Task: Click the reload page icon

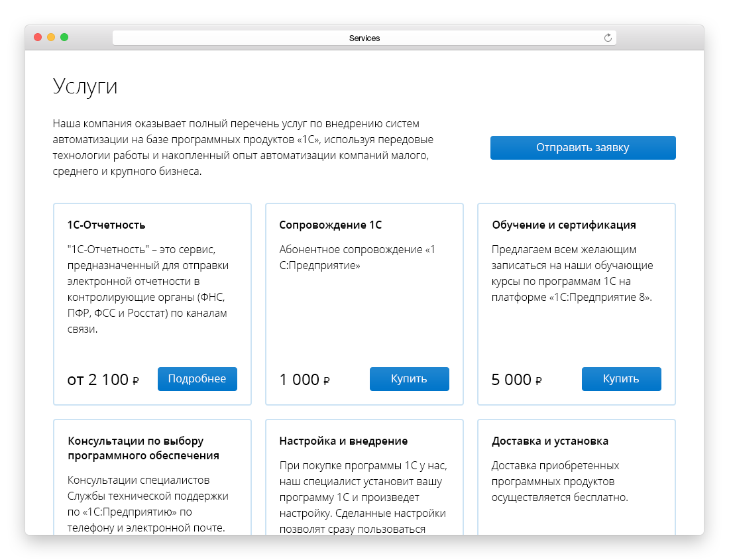Action: [608, 38]
